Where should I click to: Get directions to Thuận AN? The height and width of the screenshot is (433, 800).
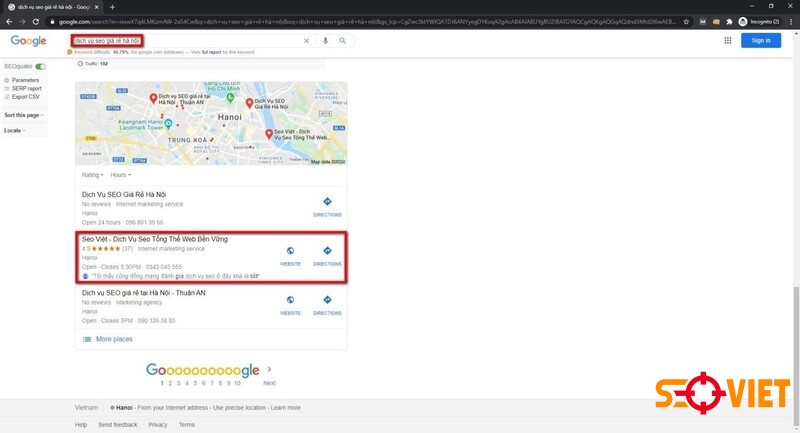[x=327, y=305]
